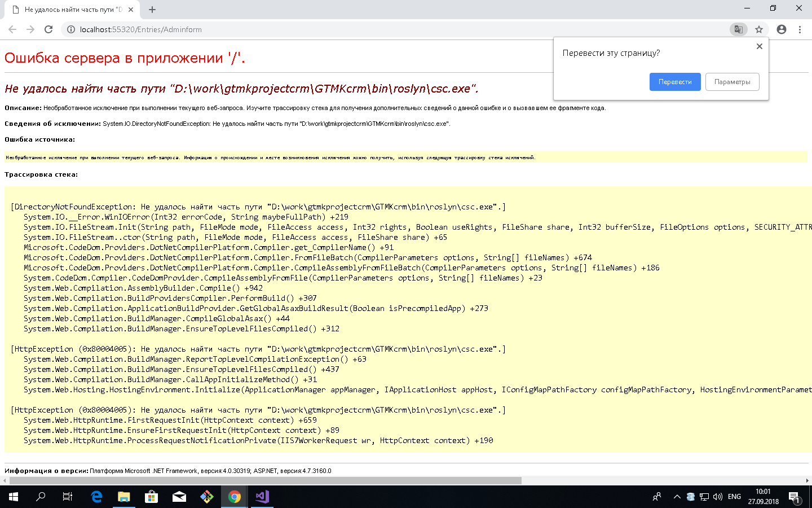Go forward in browser history
812x508 pixels.
click(x=30, y=29)
